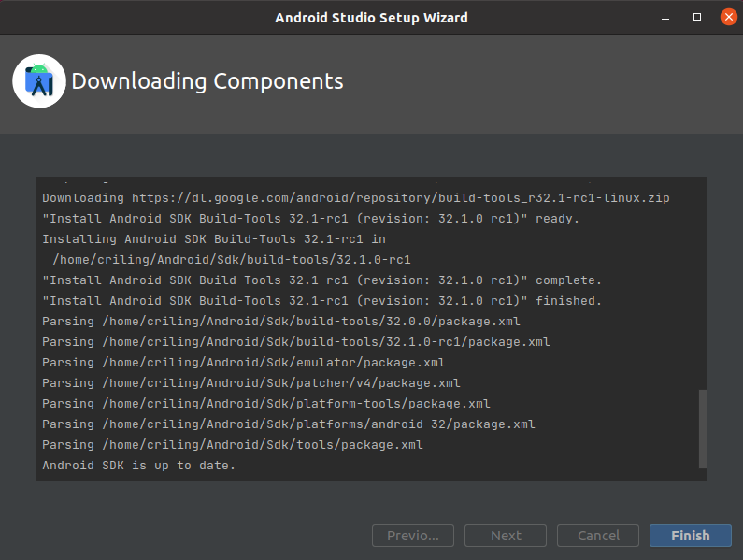
Task: Click the 'Android Studio Setup Wizard' title bar
Action: click(x=371, y=18)
